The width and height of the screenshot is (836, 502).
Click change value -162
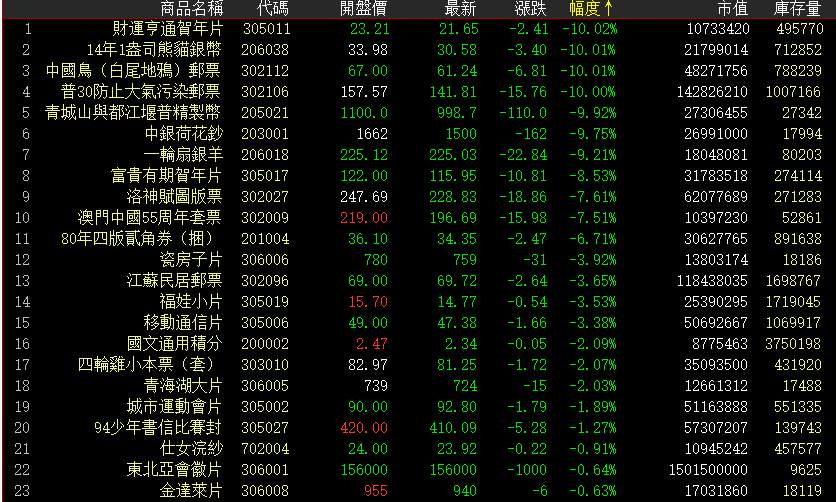coord(530,134)
